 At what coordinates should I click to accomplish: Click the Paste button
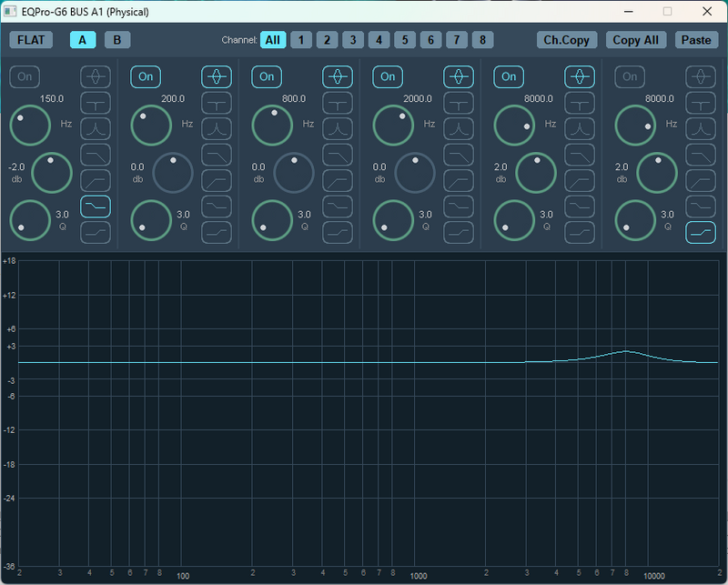click(x=696, y=40)
